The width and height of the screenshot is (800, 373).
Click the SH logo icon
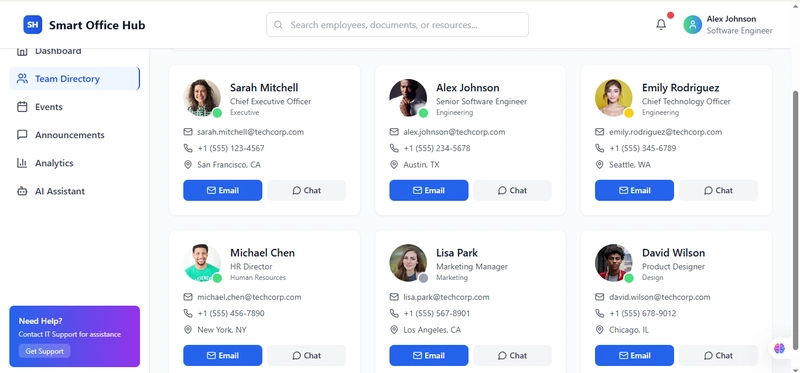pos(33,24)
